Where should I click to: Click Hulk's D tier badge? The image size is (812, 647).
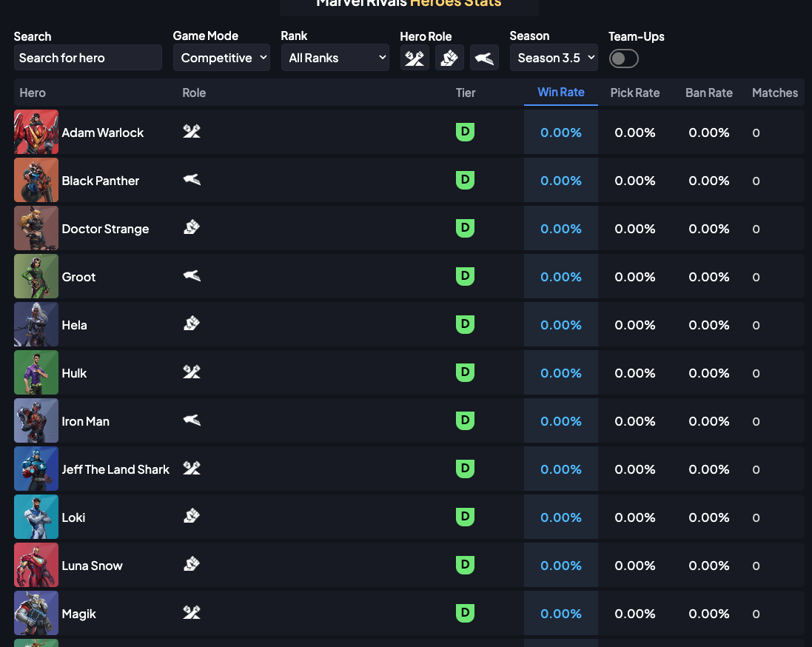(x=465, y=372)
